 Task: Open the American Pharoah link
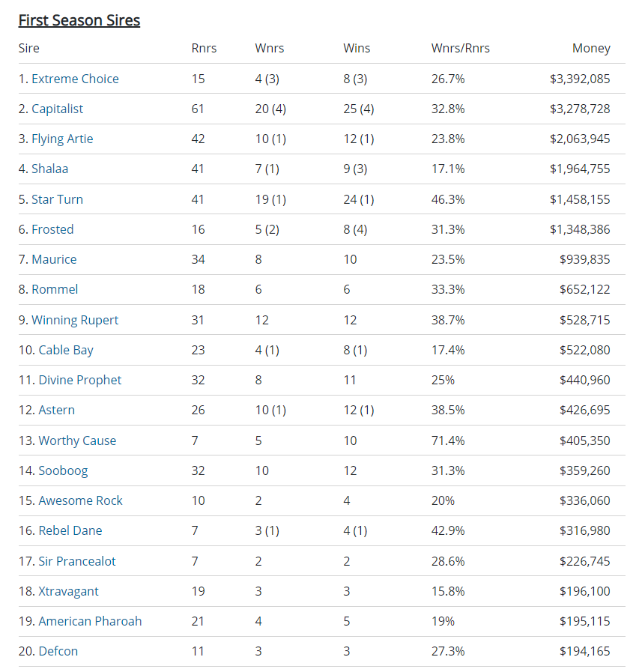(90, 621)
